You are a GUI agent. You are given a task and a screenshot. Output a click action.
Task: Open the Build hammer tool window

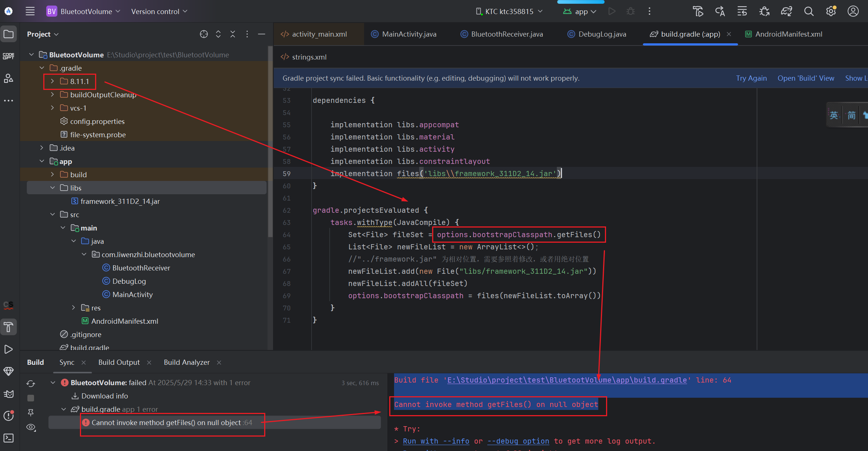coord(9,327)
